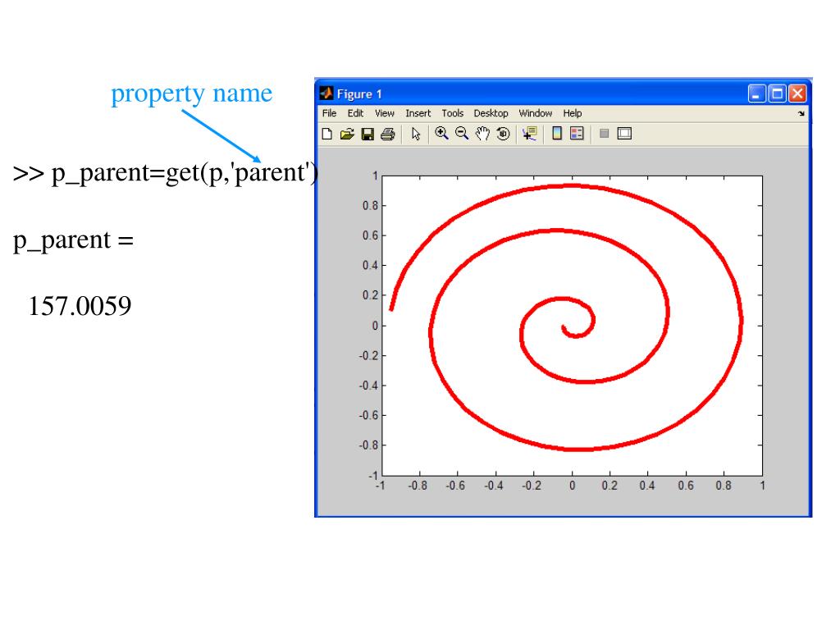Click the MATLAB logo in the Figure 1 title bar
This screenshot has width=840, height=630.
point(326,94)
